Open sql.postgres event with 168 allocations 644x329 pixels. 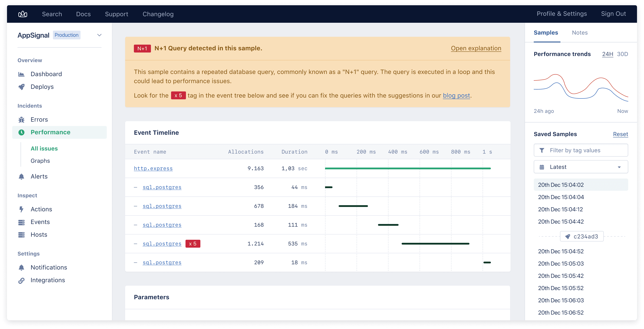162,225
